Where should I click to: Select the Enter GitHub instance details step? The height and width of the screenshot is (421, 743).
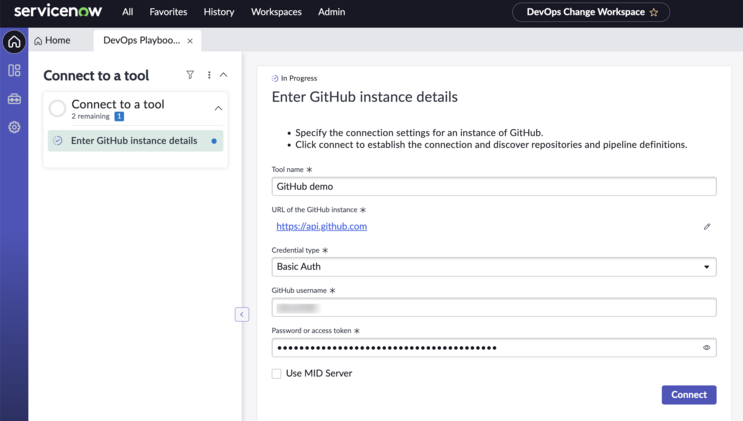pos(136,141)
